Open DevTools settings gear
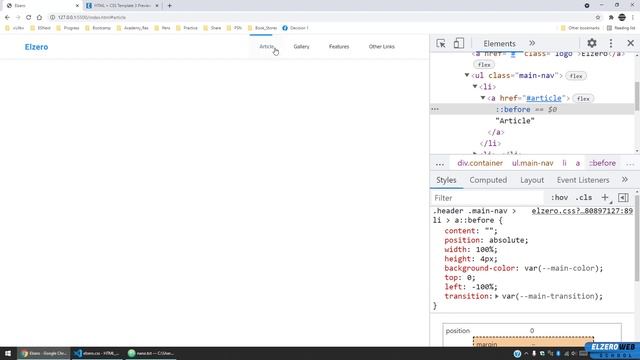The height and width of the screenshot is (360, 640). click(592, 43)
